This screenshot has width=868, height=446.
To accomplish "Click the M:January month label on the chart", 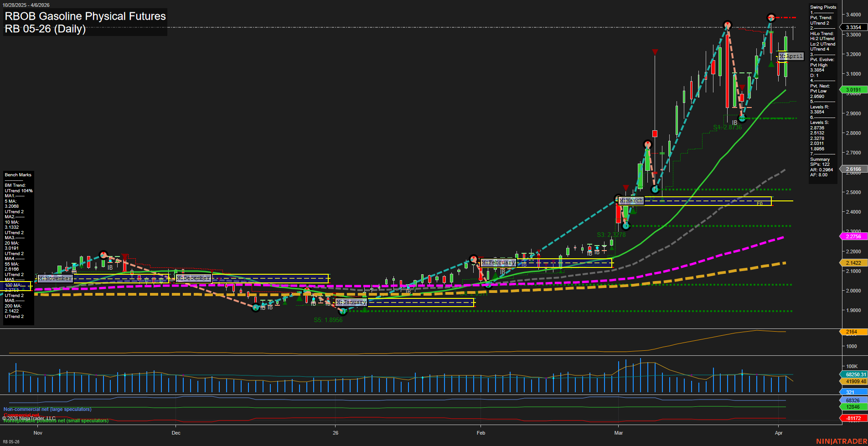I will 351,302.
